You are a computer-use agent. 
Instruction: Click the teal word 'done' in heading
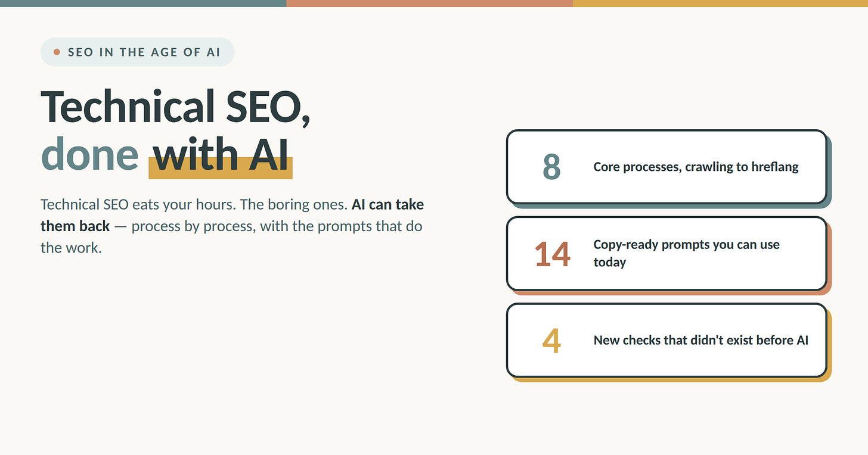coord(89,155)
